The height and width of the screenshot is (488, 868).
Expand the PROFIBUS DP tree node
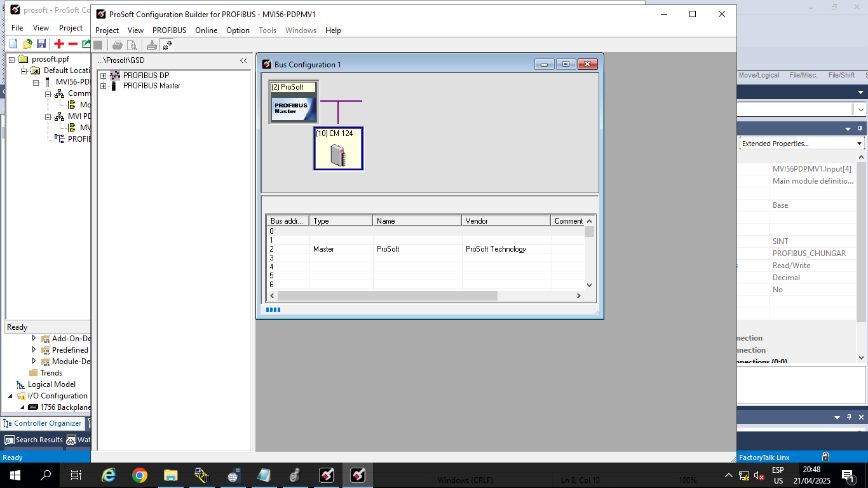103,76
